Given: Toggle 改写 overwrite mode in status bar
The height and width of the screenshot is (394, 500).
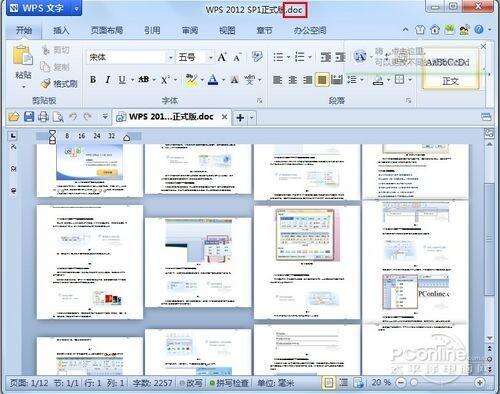Looking at the screenshot, I should (x=191, y=383).
